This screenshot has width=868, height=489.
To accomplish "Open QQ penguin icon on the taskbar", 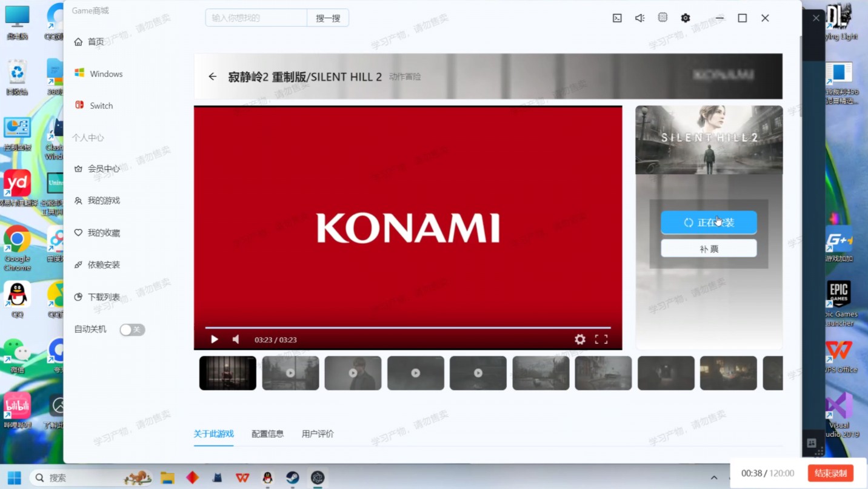I will click(x=267, y=478).
